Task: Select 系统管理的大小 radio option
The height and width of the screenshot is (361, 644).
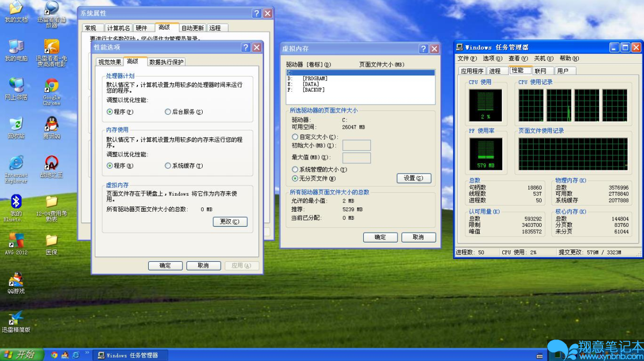Action: coord(320,169)
